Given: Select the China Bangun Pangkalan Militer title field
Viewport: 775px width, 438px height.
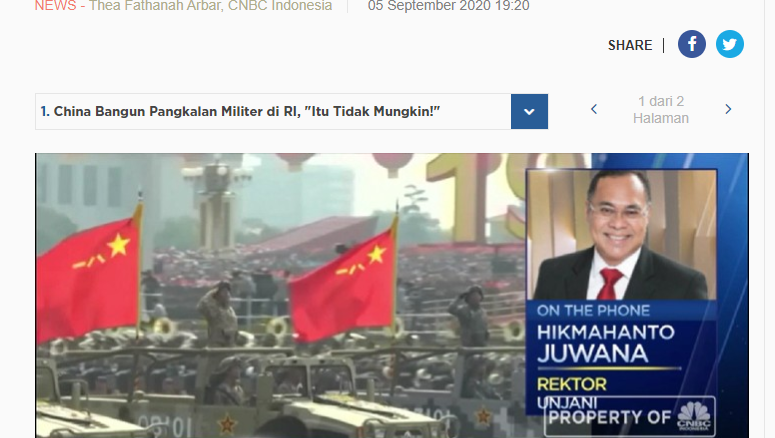Looking at the screenshot, I should click(273, 112).
